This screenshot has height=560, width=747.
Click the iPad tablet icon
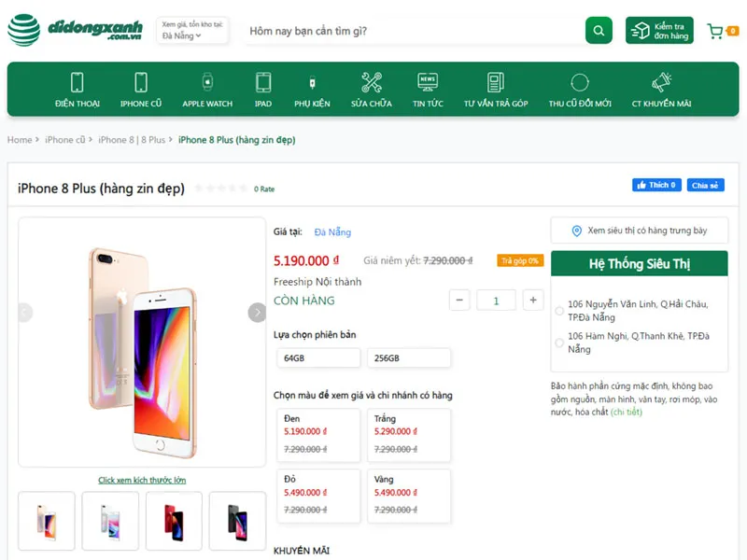[x=263, y=82]
